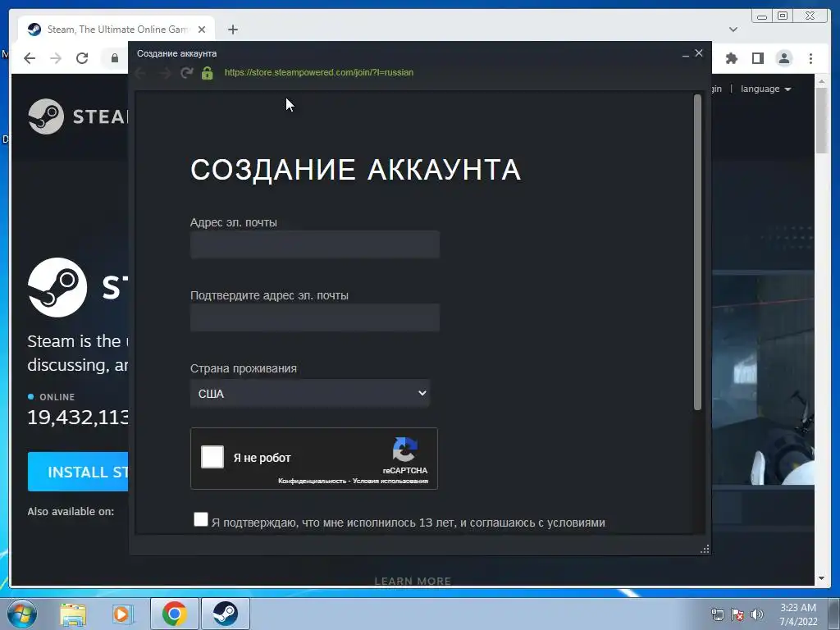Click the taskbar clock showing 3:23 AM
Screen dimensions: 840x630
tap(798, 614)
